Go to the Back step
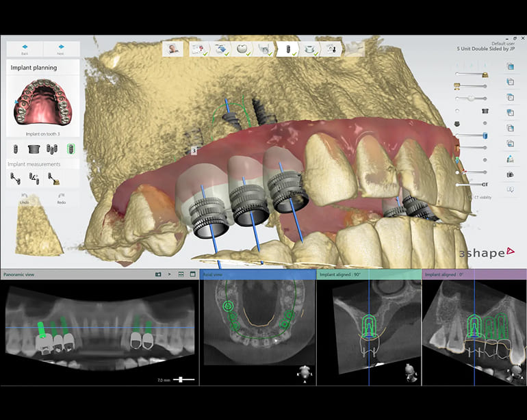Image resolution: width=527 pixels, height=420 pixels. pos(25,49)
